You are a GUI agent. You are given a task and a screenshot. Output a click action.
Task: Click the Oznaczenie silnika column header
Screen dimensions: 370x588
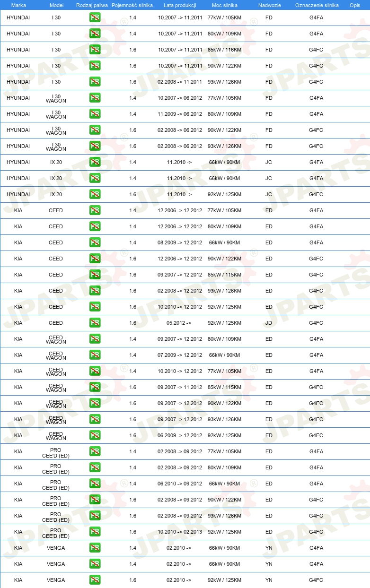pyautogui.click(x=317, y=5)
